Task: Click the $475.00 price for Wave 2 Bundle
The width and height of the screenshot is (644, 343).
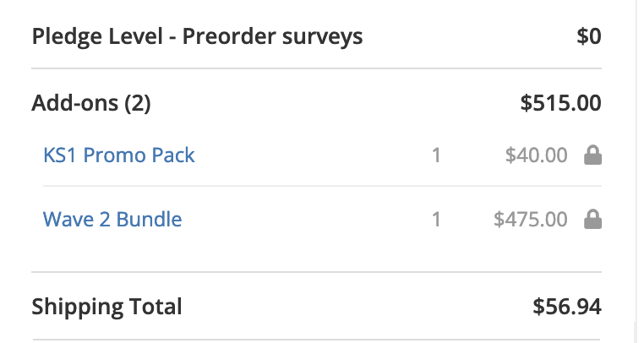Action: (531, 220)
